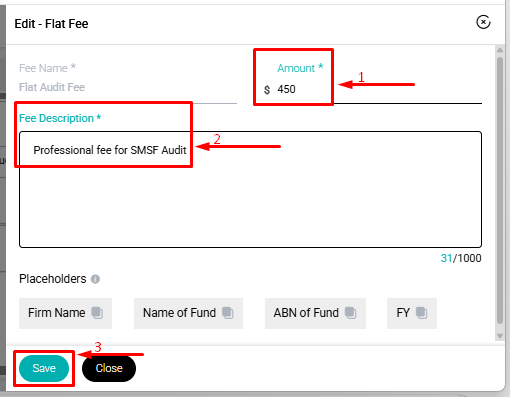Click the Placeholders info icon
Screen dimensions: 510x397
pos(95,279)
